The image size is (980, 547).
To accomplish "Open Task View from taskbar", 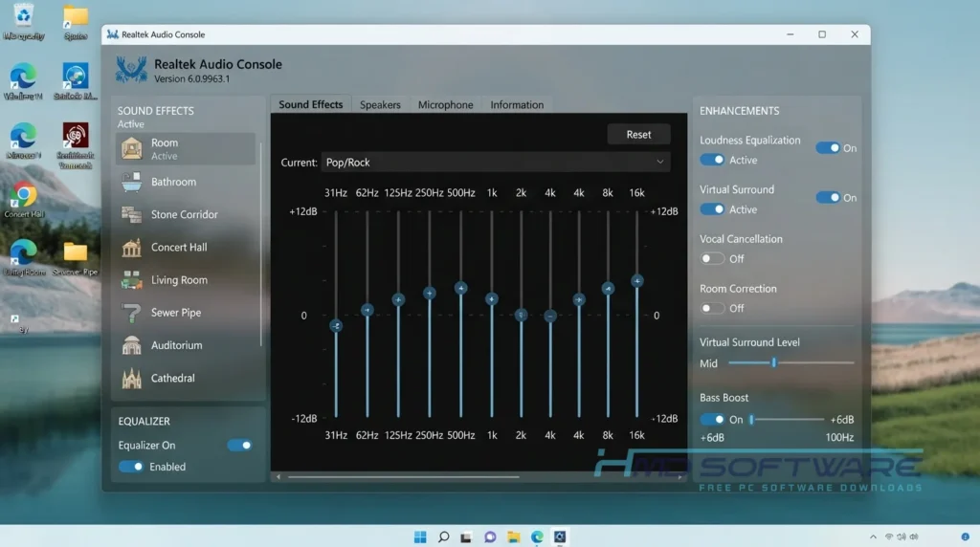I will (466, 537).
